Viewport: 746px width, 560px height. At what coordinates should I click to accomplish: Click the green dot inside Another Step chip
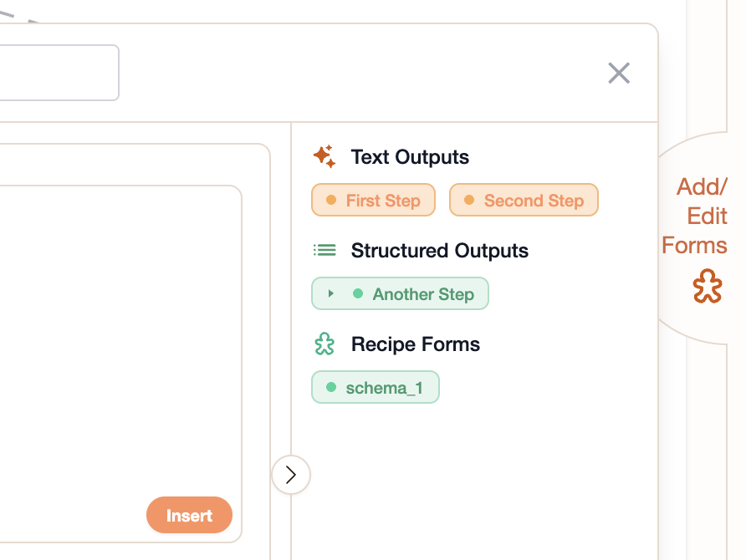tap(360, 293)
